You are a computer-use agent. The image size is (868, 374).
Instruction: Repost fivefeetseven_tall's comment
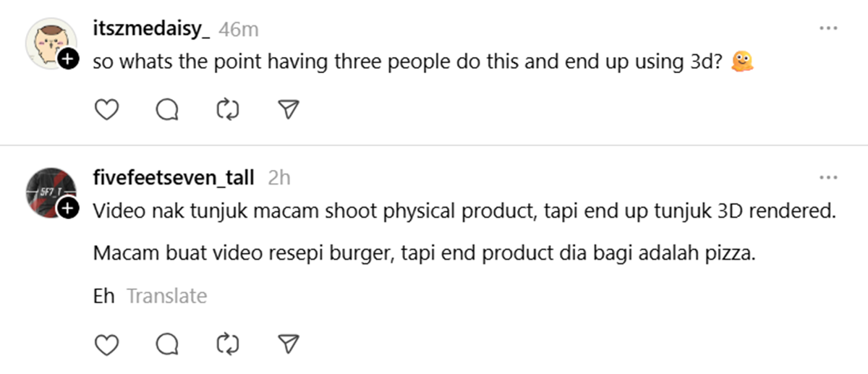coord(228,344)
